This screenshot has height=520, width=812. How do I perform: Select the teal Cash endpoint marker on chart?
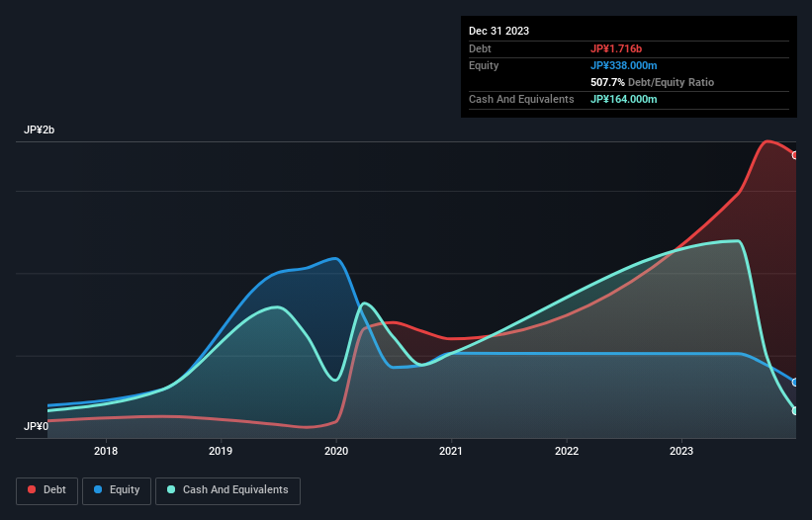795,411
